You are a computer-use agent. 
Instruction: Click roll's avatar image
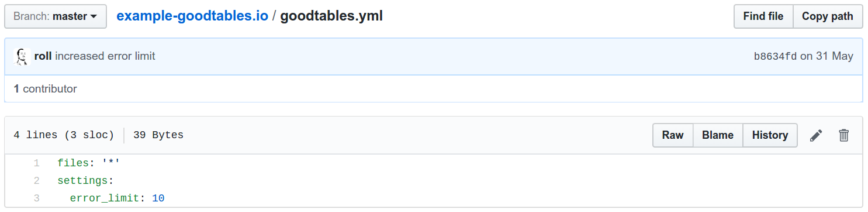[22, 56]
